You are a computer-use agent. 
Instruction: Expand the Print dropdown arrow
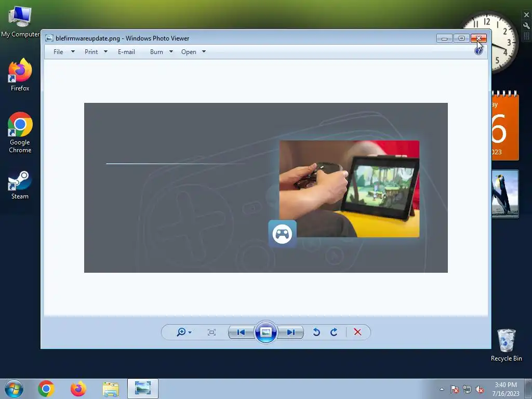coord(105,51)
